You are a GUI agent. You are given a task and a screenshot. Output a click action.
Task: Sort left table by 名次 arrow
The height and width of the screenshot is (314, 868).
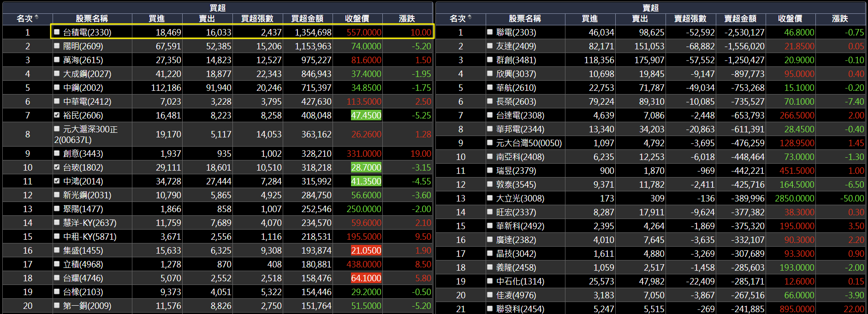click(36, 18)
